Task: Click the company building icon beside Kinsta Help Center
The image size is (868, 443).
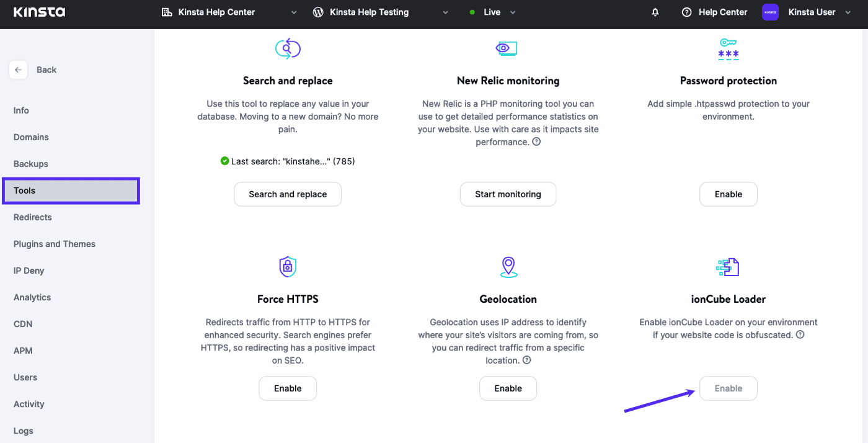Action: [x=166, y=12]
